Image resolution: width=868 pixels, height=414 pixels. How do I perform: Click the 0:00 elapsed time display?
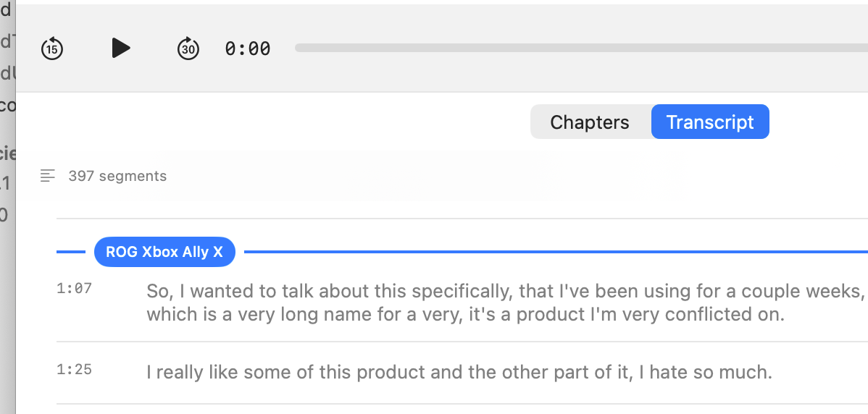pyautogui.click(x=248, y=48)
